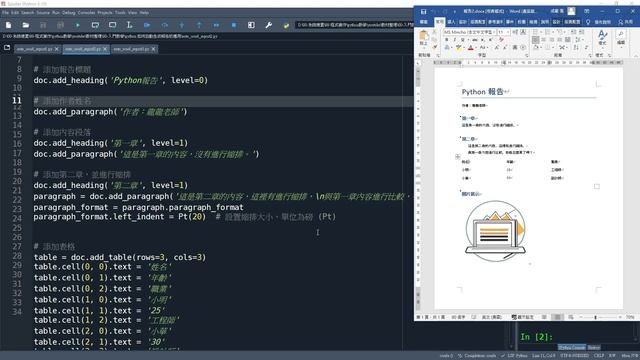Click the Share icon in Word ribbon tabs
640x360 pixels.
[x=626, y=22]
